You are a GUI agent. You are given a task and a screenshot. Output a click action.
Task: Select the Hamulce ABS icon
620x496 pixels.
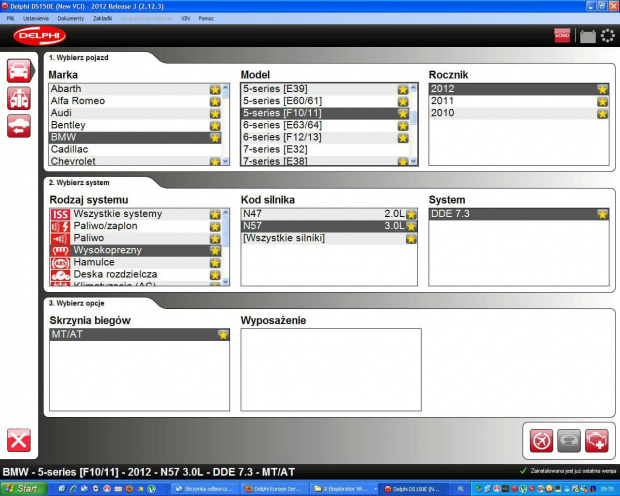(x=60, y=263)
